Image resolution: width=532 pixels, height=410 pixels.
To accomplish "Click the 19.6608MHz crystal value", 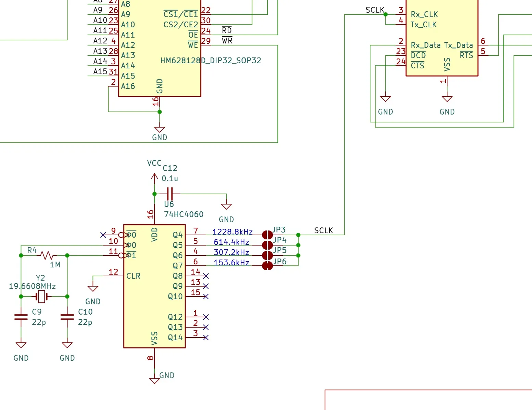I will [32, 286].
